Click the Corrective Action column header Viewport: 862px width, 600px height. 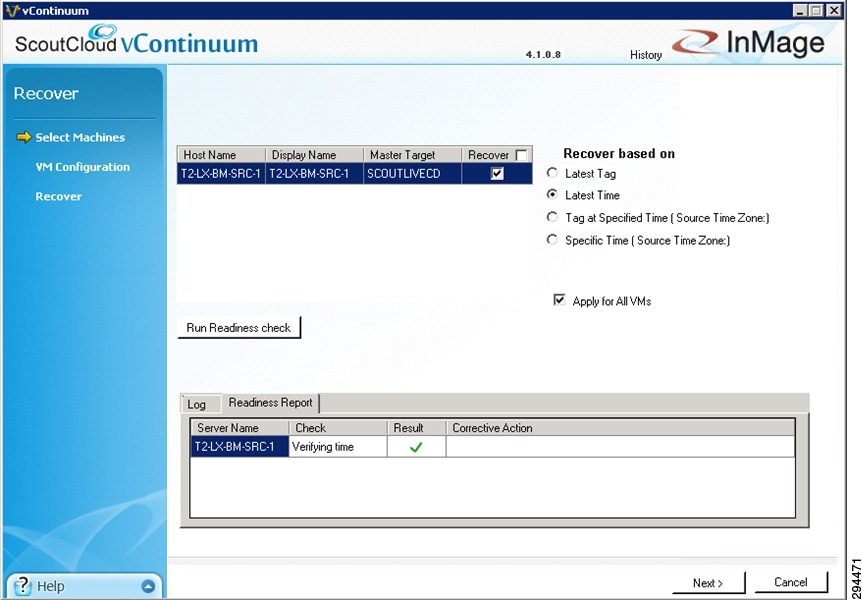620,428
